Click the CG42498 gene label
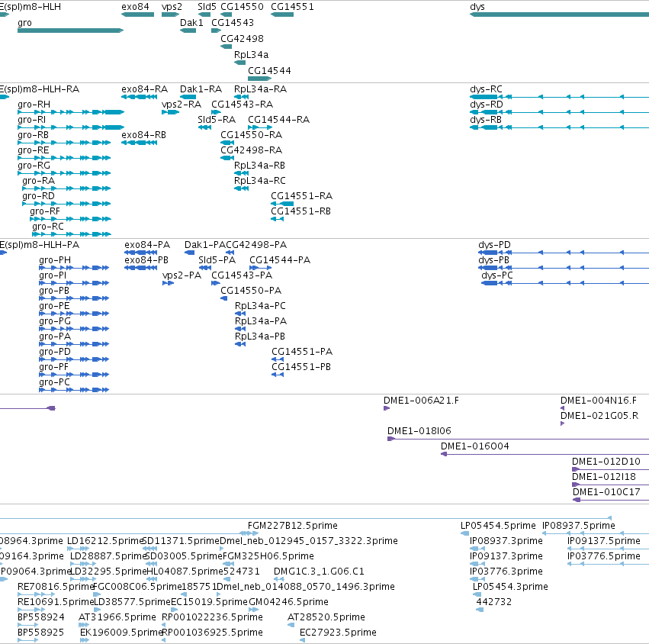 click(242, 38)
